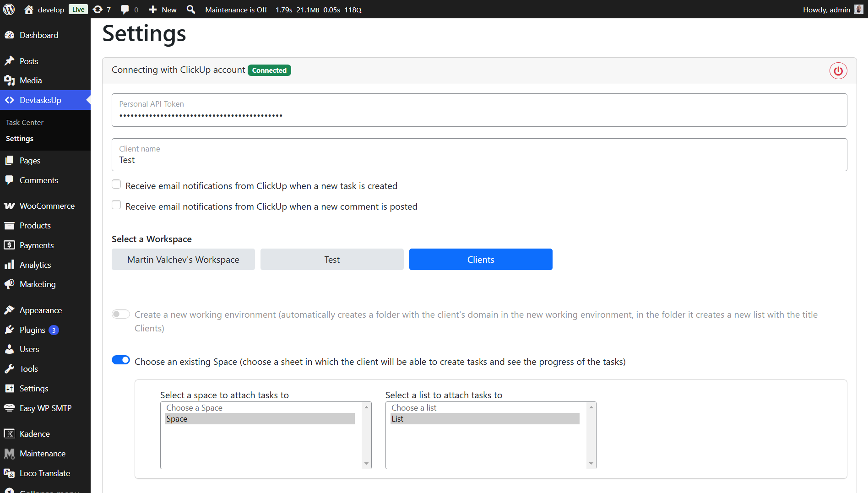Click space listbox scroll down arrow
868x493 pixels.
coord(366,464)
